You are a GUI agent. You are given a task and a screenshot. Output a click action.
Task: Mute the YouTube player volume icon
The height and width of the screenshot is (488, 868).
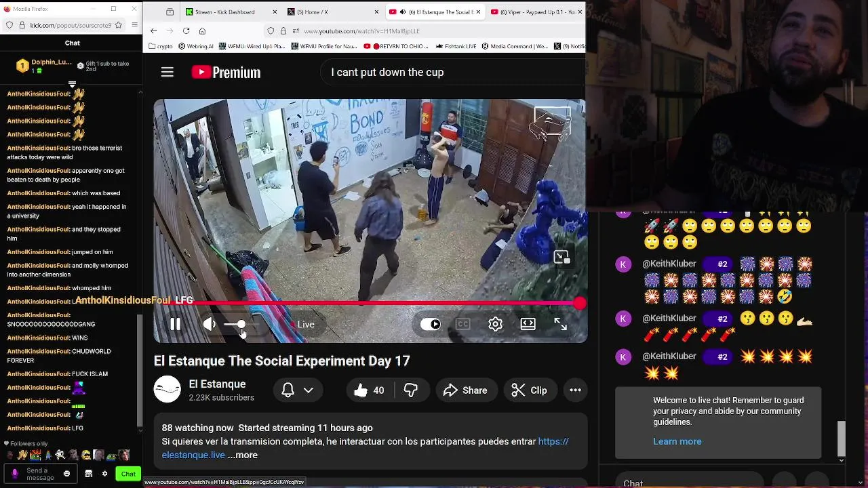[210, 325]
